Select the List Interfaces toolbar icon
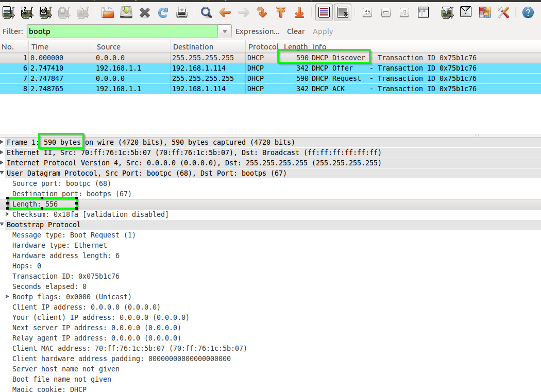 point(8,12)
